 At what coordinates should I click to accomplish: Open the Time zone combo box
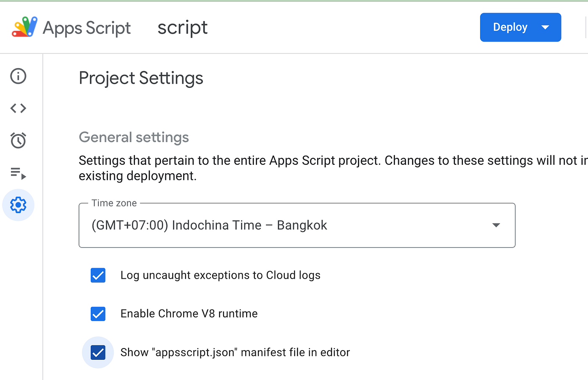pyautogui.click(x=290, y=225)
